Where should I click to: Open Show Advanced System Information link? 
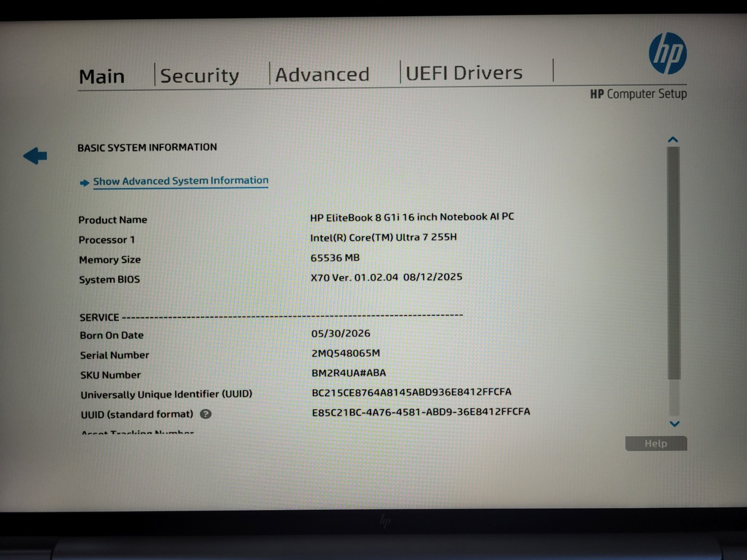tap(181, 181)
